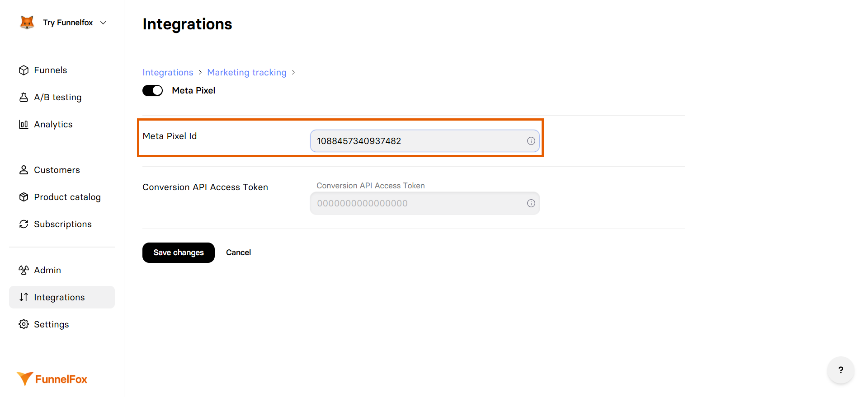
Task: Click info icon in Conversion API token field
Action: [x=531, y=203]
